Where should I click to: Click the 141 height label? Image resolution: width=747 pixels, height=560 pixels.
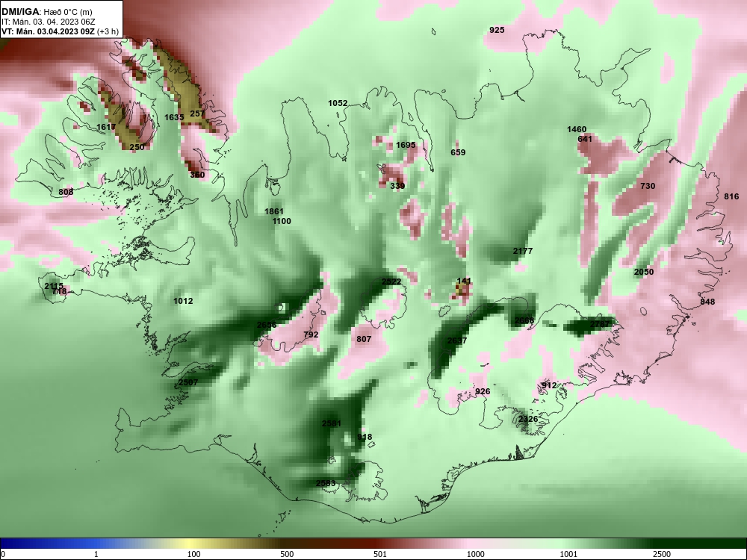(464, 281)
